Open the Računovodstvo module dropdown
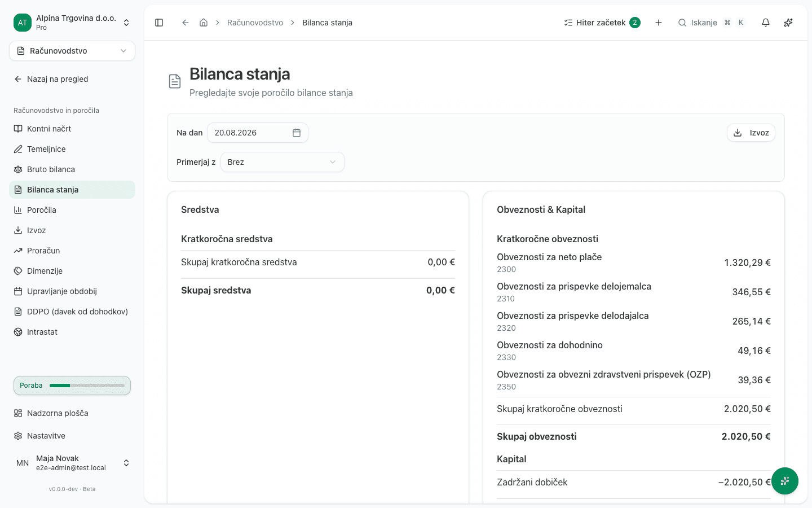812x508 pixels. point(72,51)
